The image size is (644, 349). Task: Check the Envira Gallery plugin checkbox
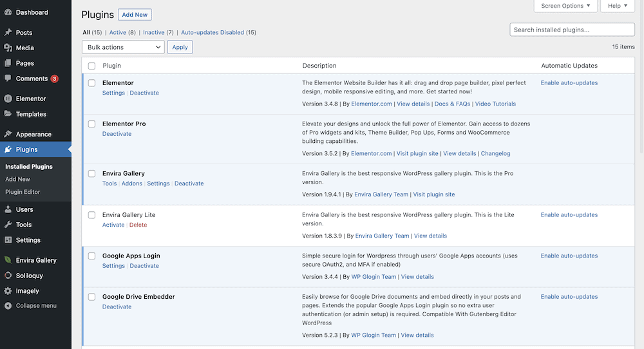(91, 174)
